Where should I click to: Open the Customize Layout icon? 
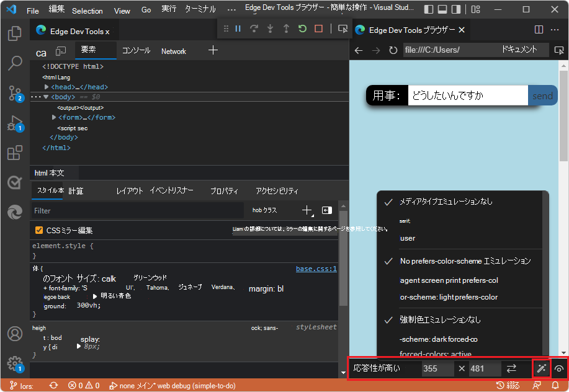[475, 9]
